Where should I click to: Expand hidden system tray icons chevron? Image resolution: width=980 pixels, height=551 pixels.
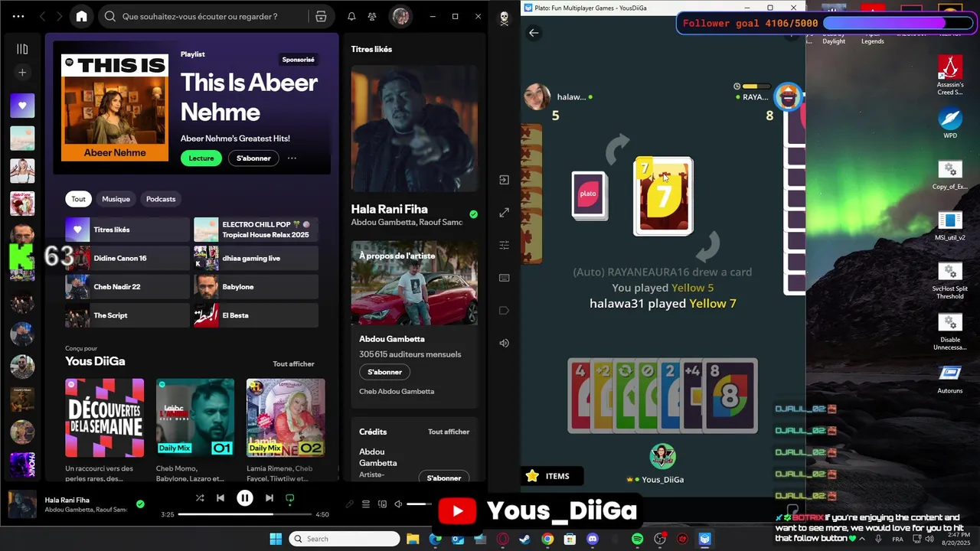coord(862,539)
